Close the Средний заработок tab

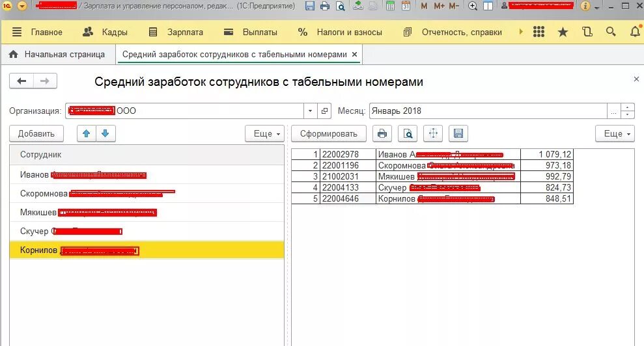[x=354, y=54]
